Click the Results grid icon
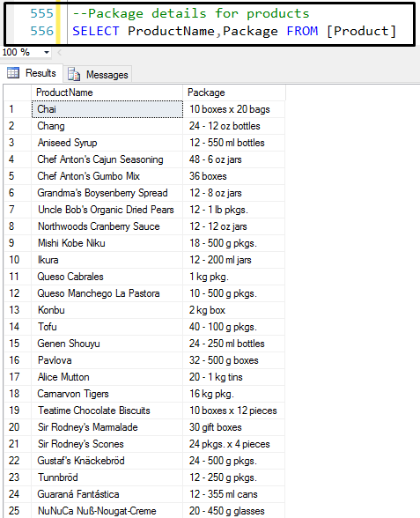Image resolution: width=420 pixels, height=518 pixels. pyautogui.click(x=13, y=72)
